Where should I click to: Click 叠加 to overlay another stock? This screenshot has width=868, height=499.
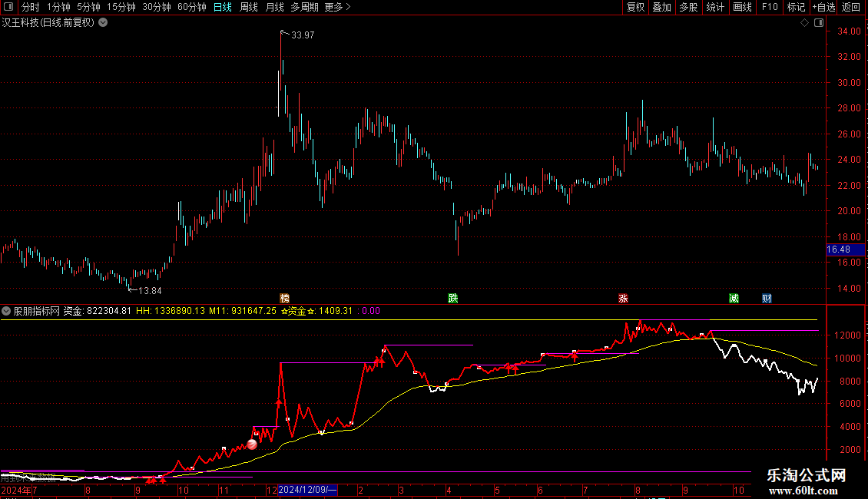coord(661,7)
